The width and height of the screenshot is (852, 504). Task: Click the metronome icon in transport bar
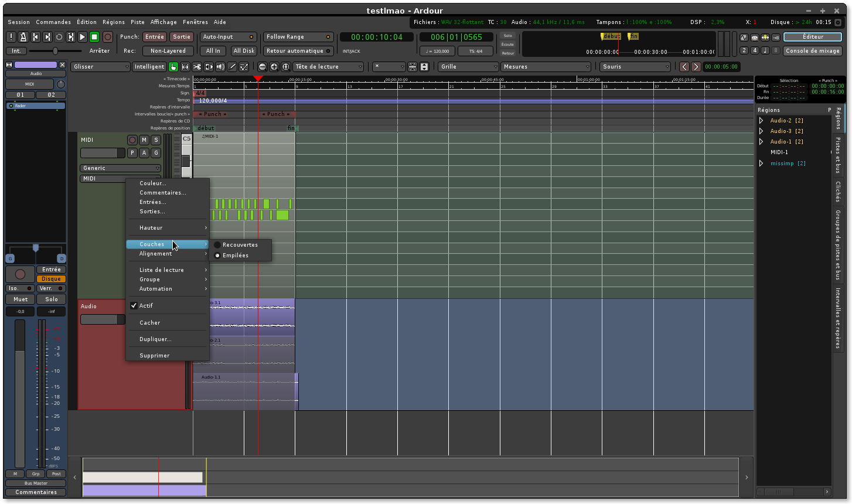click(x=23, y=37)
